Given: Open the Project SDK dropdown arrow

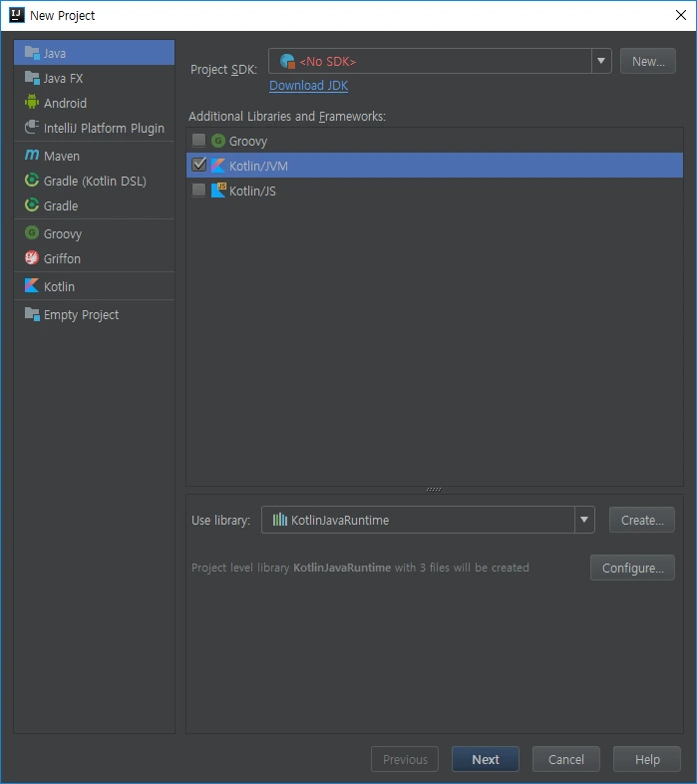Looking at the screenshot, I should click(x=601, y=61).
